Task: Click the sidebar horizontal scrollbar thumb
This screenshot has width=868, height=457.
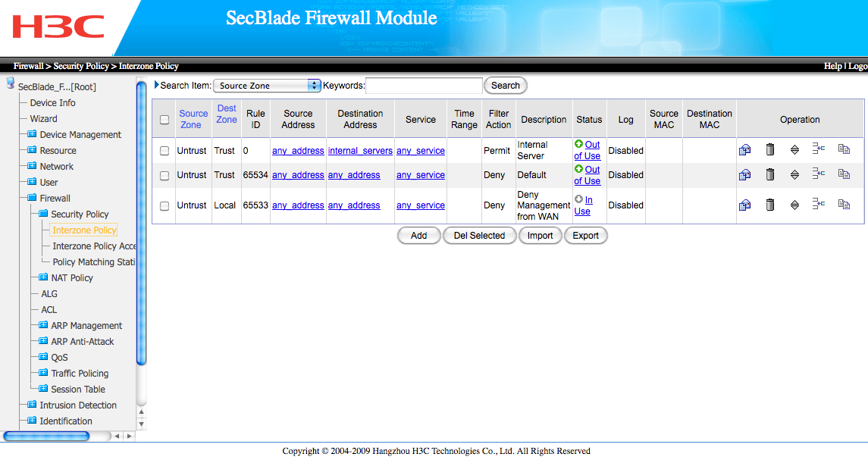Action: click(x=46, y=436)
